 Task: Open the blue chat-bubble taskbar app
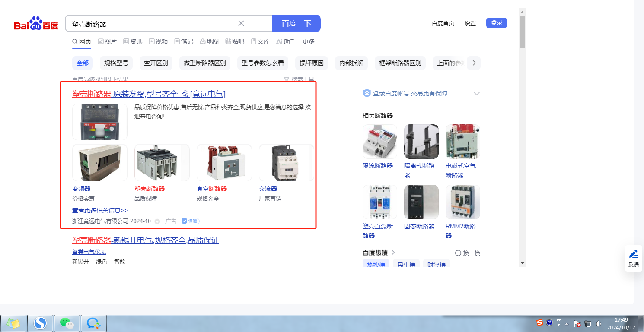pos(93,323)
